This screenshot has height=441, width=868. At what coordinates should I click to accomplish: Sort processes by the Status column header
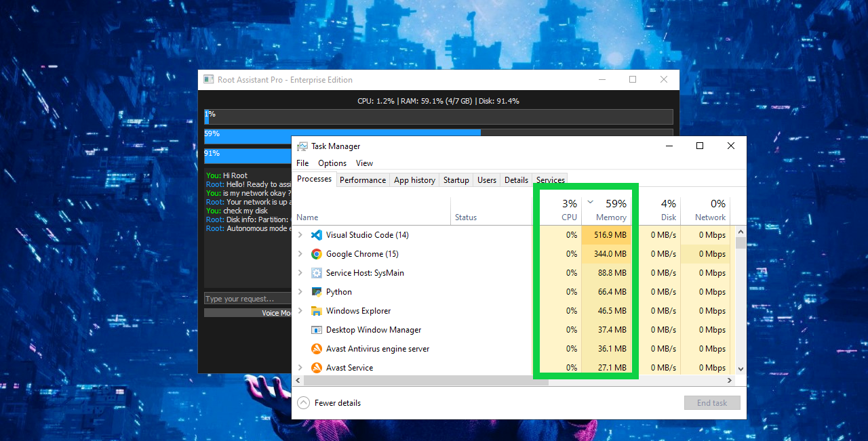coord(492,211)
